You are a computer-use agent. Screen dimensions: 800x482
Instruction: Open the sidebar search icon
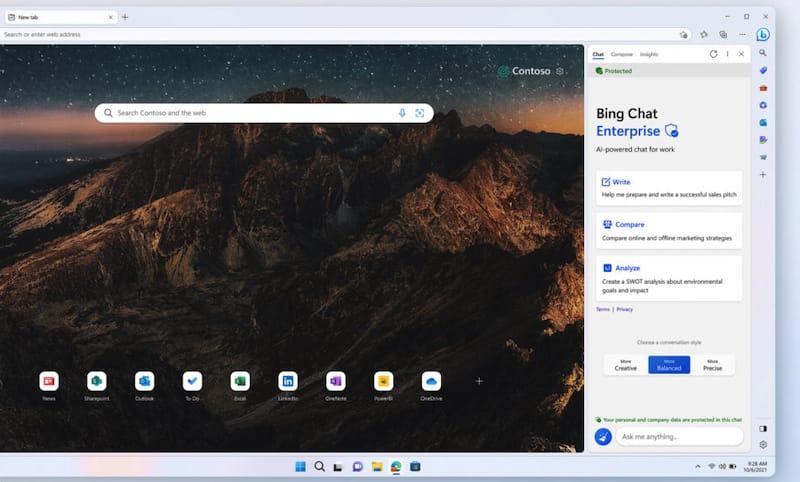[x=763, y=53]
